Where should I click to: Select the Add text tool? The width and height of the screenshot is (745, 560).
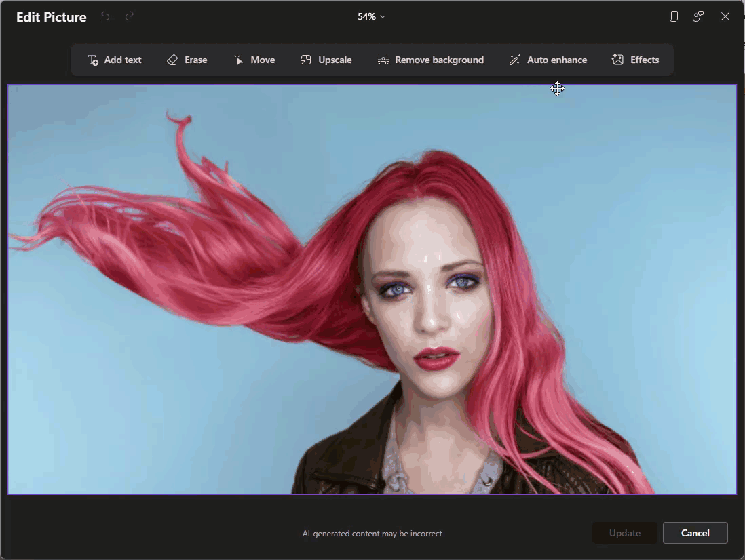click(115, 60)
